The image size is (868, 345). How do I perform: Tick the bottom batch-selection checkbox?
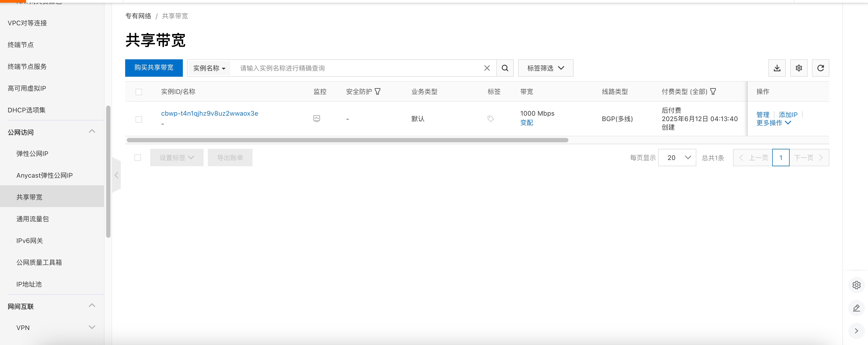coord(137,157)
